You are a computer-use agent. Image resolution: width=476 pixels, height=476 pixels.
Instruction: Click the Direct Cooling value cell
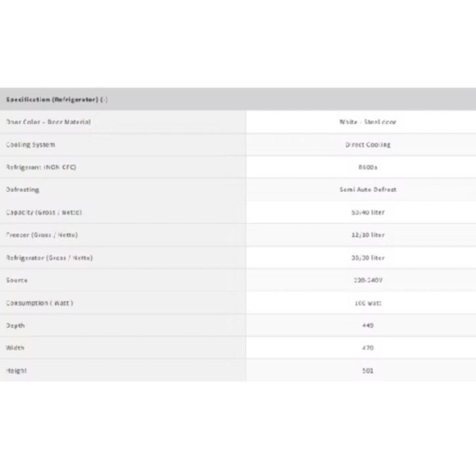(x=367, y=144)
